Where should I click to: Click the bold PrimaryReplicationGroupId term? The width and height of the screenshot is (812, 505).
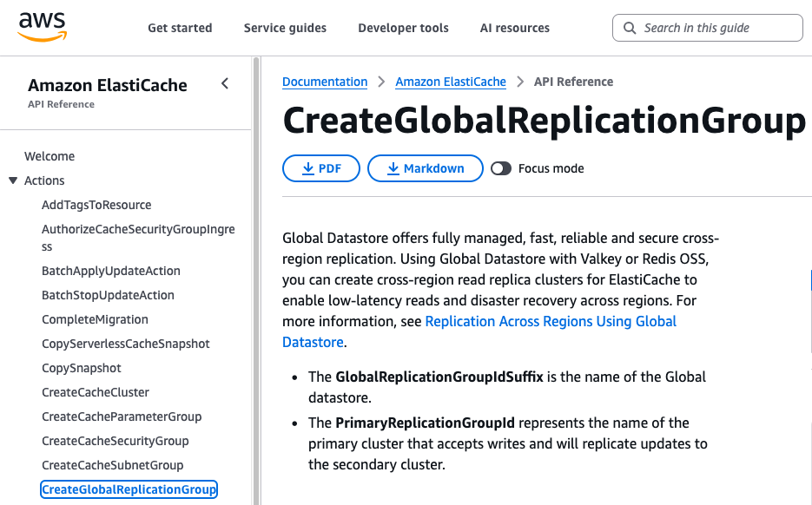click(426, 423)
